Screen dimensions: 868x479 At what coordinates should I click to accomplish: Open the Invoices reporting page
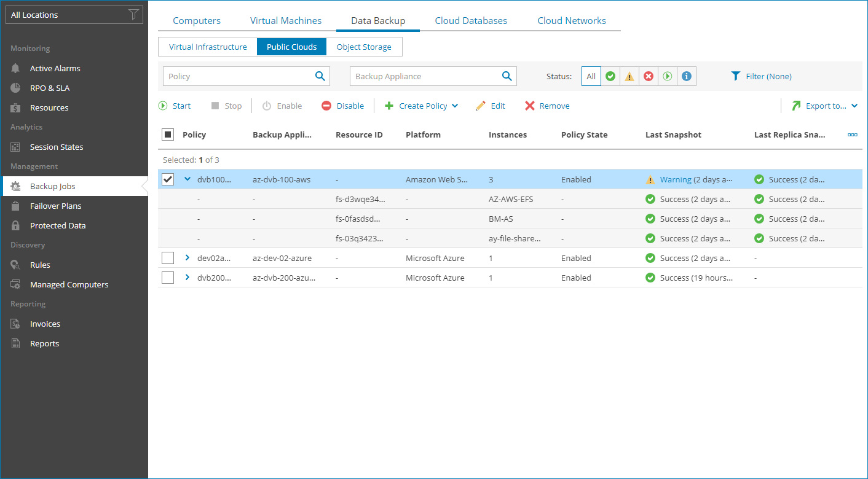click(x=46, y=324)
